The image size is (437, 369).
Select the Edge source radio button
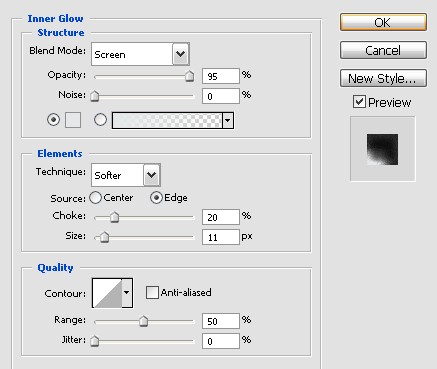[x=156, y=198]
